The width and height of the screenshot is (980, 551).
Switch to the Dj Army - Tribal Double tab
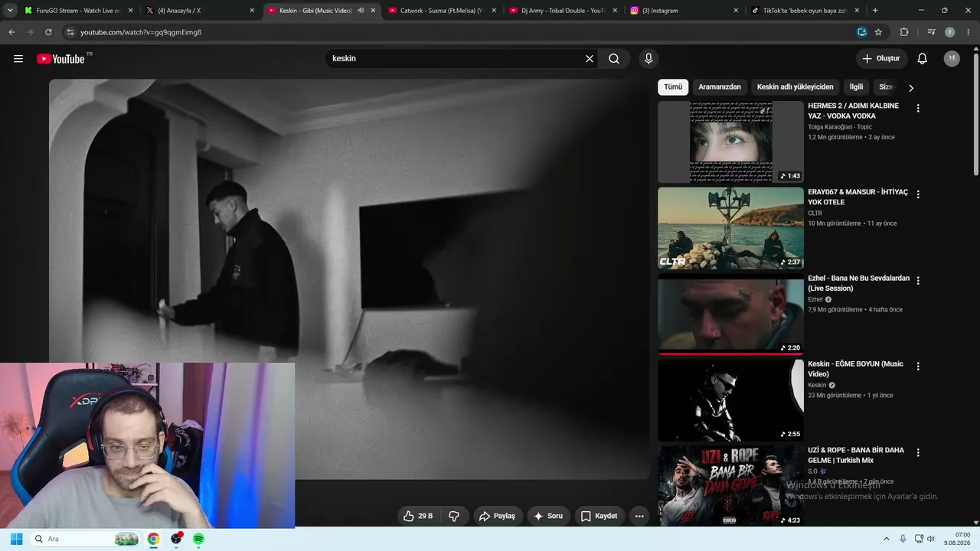point(563,11)
